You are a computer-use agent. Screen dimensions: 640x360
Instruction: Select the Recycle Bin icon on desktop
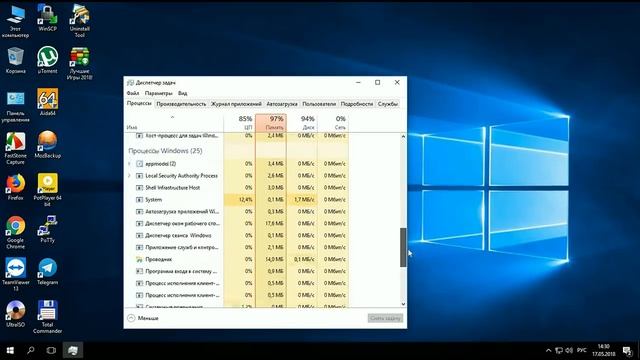pyautogui.click(x=16, y=60)
